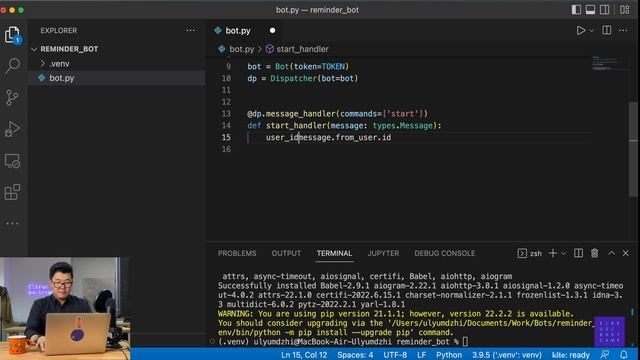
Task: Click line 15 user_id code line
Action: [x=328, y=138]
